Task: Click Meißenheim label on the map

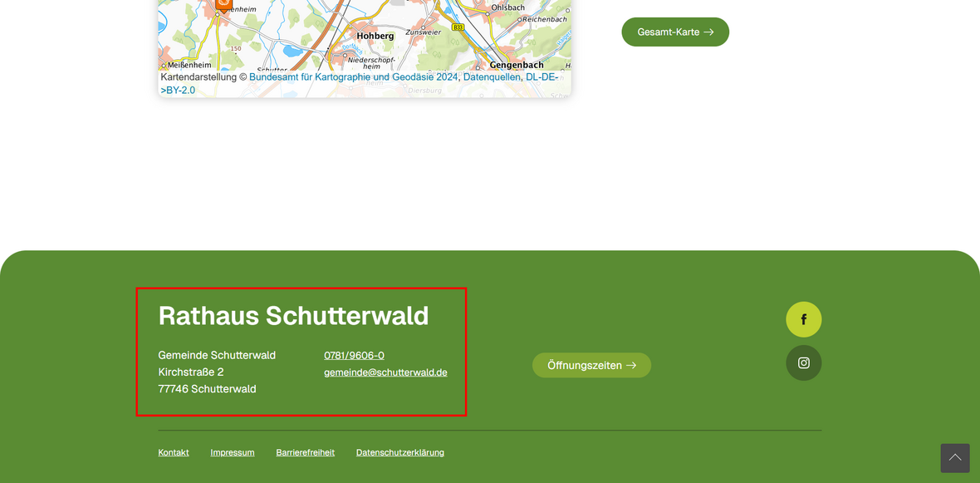Action: tap(189, 65)
